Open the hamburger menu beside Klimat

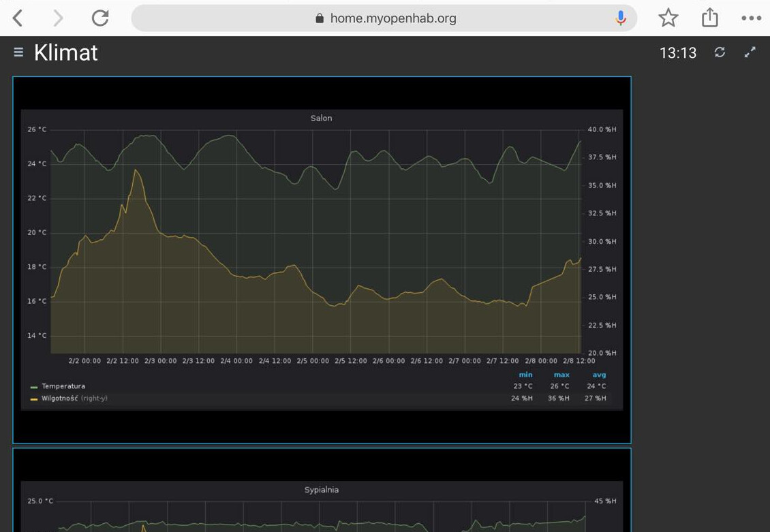point(18,52)
